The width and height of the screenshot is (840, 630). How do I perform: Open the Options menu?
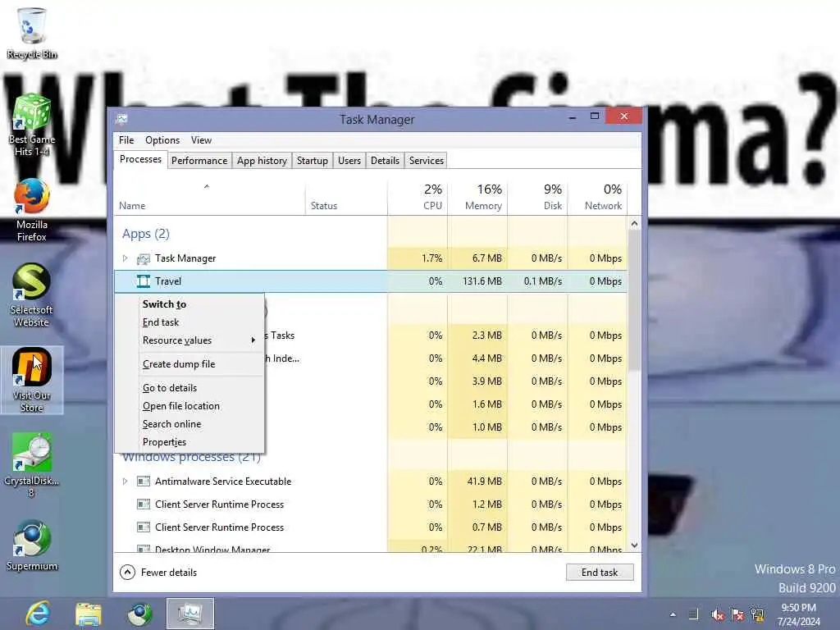[x=162, y=140]
